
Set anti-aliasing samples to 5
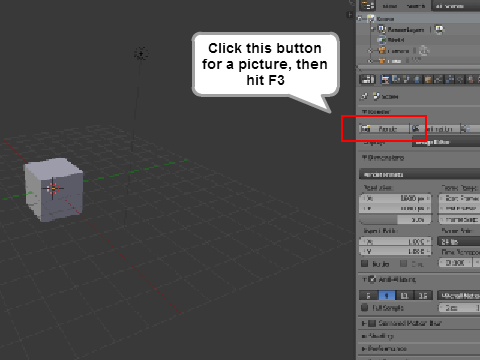[x=369, y=295]
